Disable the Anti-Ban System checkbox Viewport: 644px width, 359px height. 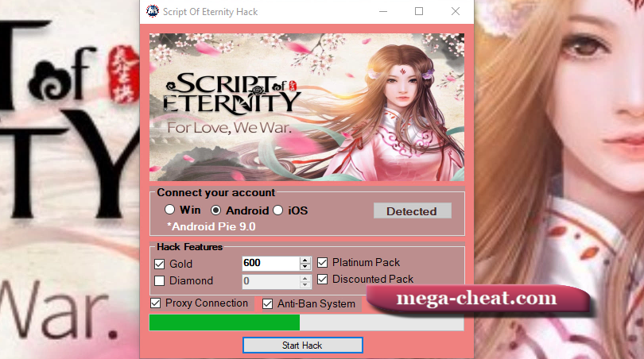267,304
